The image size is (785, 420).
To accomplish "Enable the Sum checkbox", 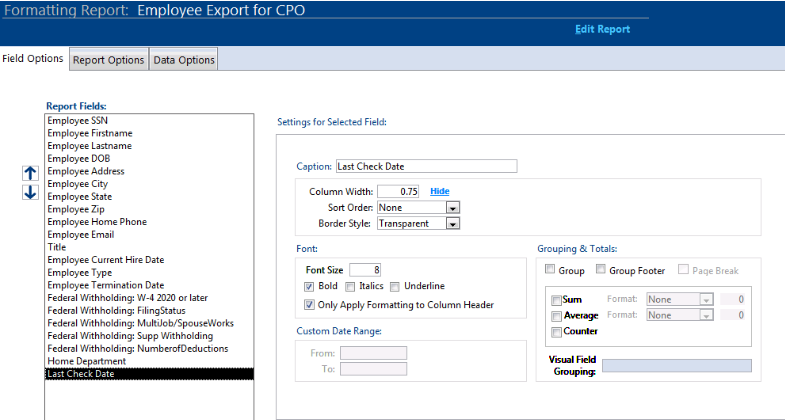I will [x=556, y=300].
